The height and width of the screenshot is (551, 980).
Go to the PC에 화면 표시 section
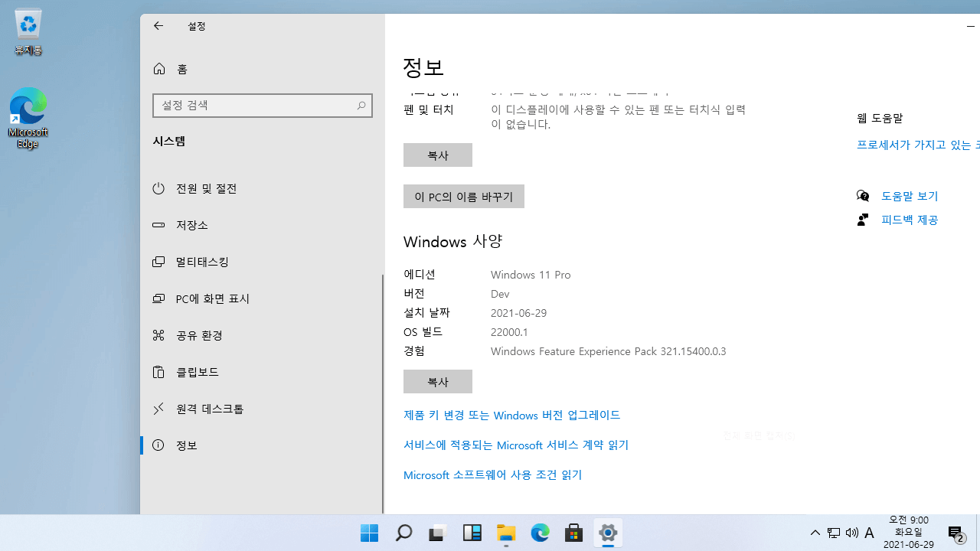coord(262,298)
